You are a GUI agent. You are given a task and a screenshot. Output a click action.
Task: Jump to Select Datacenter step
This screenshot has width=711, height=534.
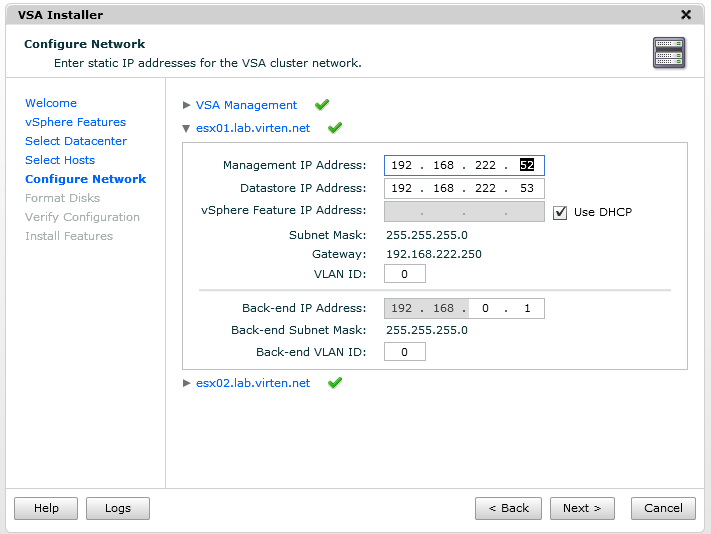coord(76,141)
